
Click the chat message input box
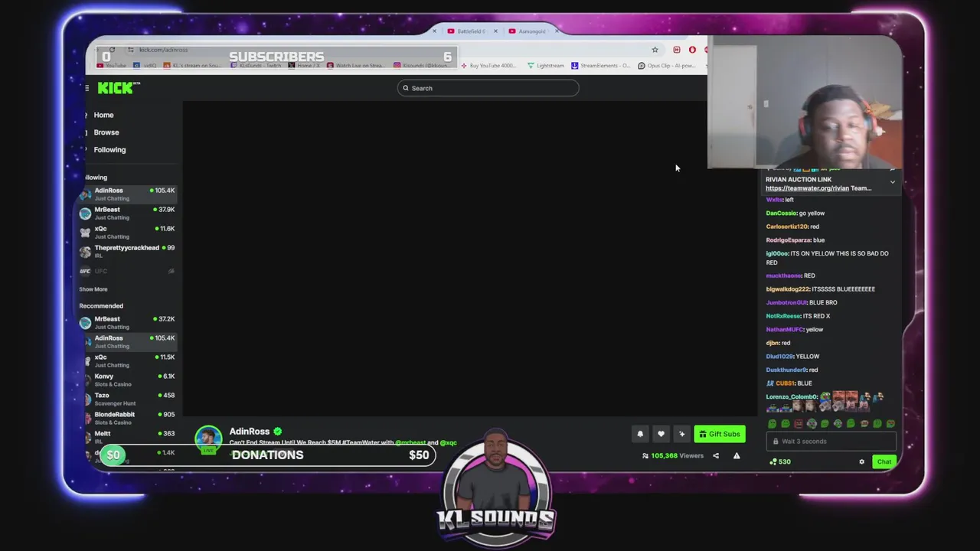point(831,442)
